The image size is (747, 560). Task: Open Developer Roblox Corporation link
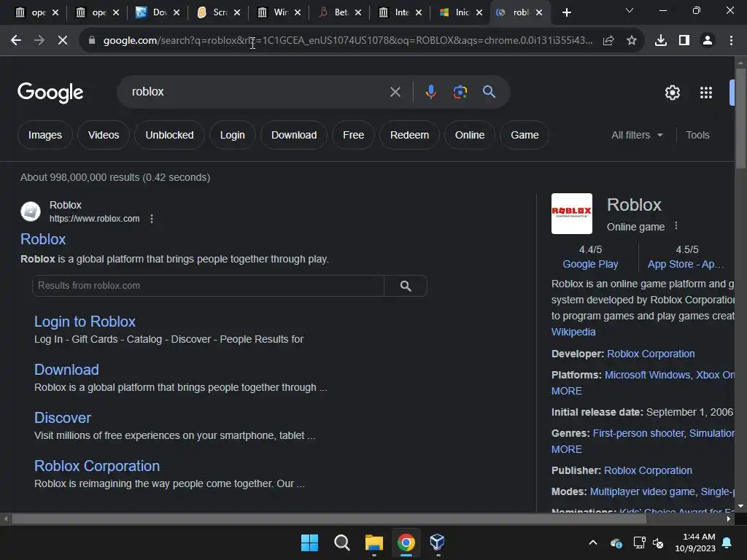[x=651, y=354]
